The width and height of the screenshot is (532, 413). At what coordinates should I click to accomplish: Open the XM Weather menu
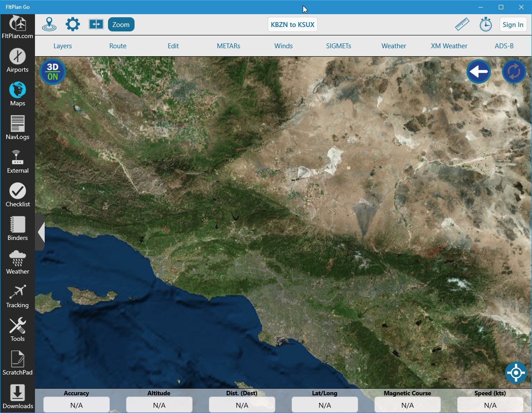[x=449, y=46]
